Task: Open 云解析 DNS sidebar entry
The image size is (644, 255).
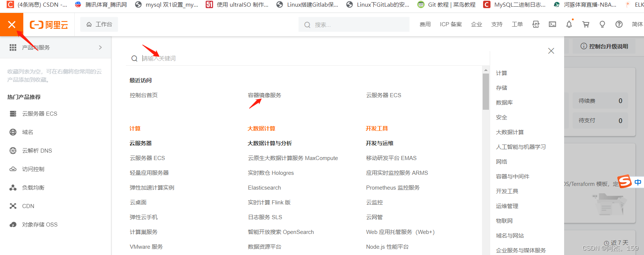Action: click(37, 150)
